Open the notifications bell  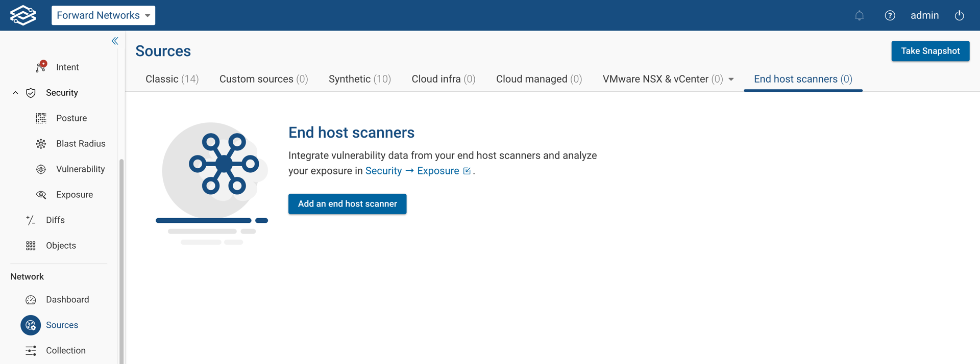860,15
